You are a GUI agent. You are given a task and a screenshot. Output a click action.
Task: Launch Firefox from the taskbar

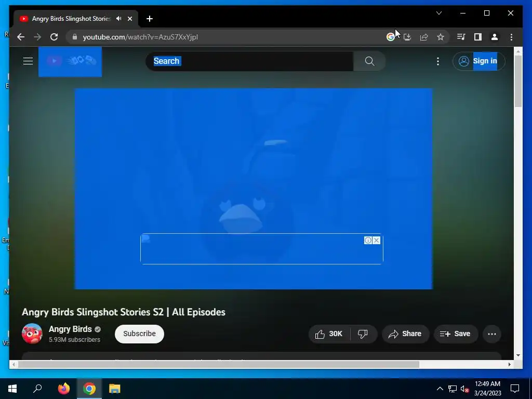pyautogui.click(x=64, y=389)
